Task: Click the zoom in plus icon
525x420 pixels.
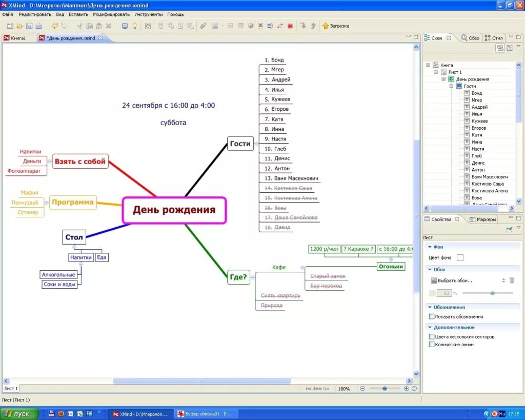Action: (x=406, y=389)
